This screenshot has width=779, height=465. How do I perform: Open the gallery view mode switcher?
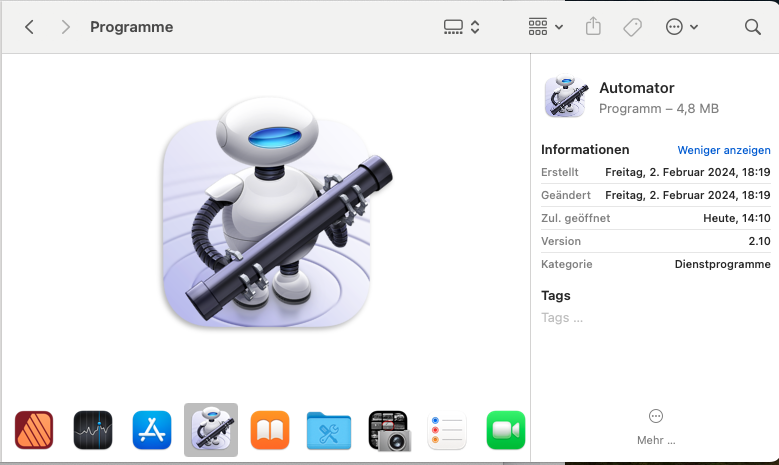click(461, 27)
